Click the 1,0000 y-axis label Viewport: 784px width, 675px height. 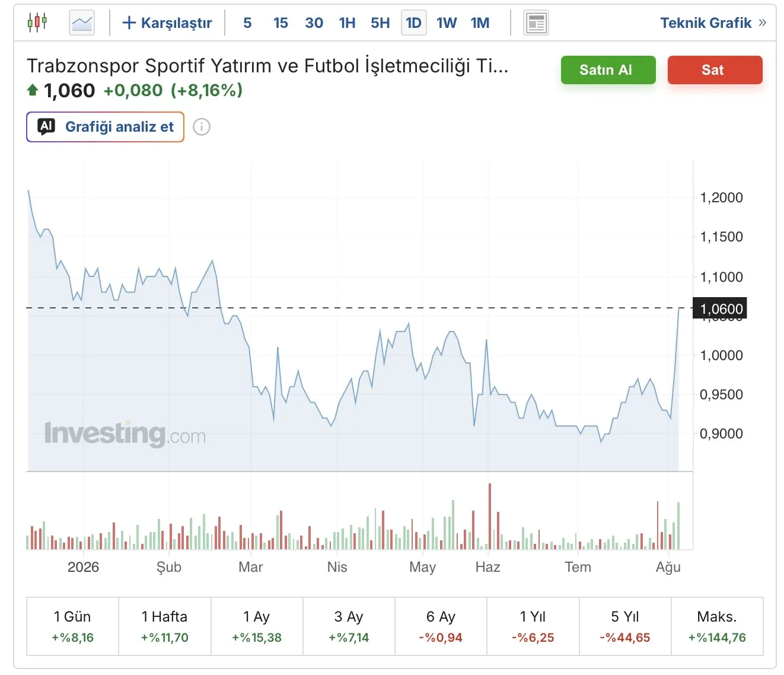[721, 355]
